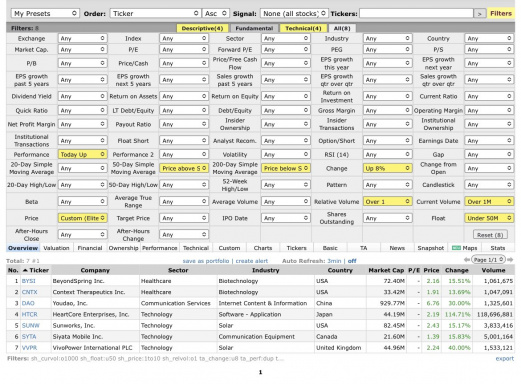Click the Youdao market cap 929.77M
Screen dimensions: 521x384
392,303
